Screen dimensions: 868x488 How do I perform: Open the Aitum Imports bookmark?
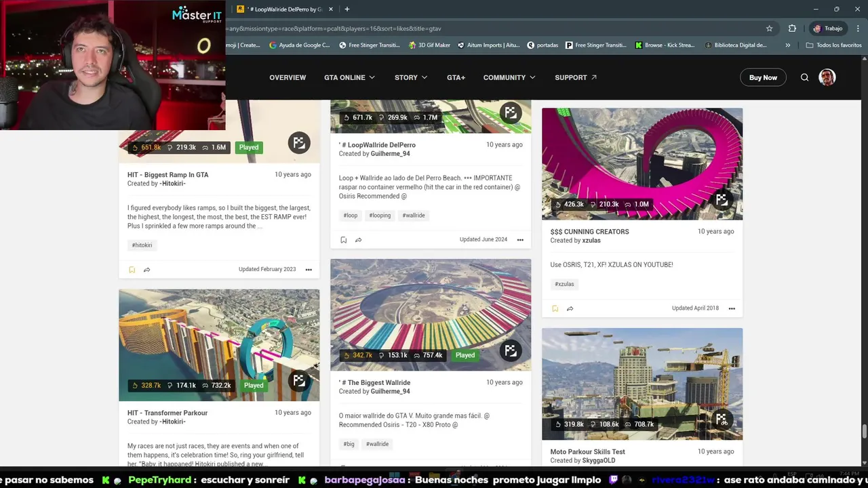click(x=488, y=45)
